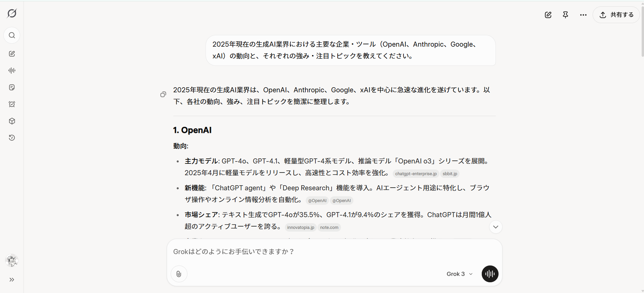Click the Grok logo icon
The image size is (644, 293).
12,13
